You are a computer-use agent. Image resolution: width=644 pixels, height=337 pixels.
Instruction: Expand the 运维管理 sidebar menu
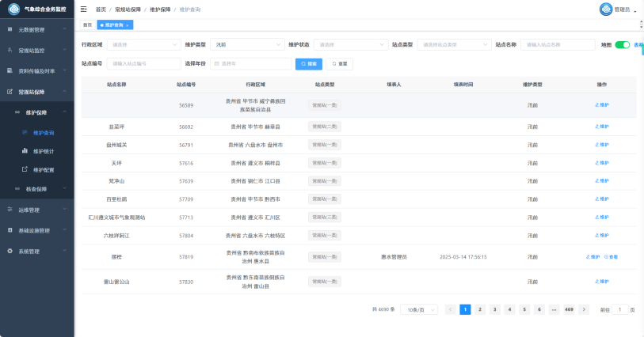coord(36,210)
